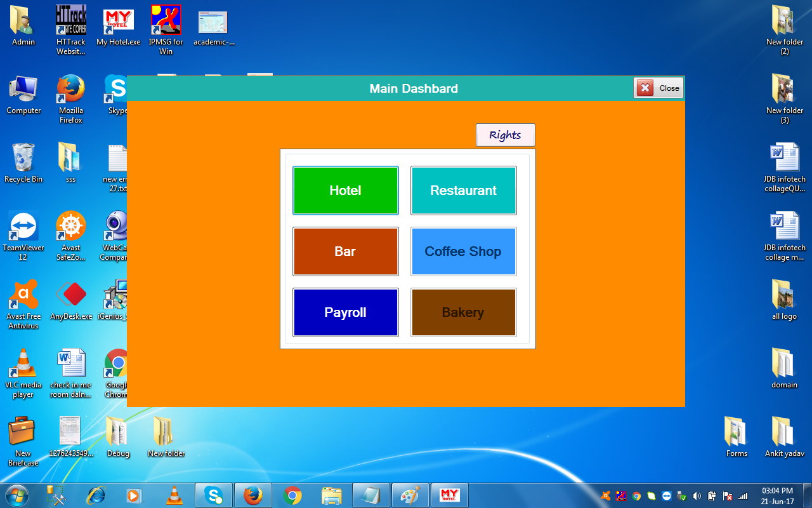Open the Coffee Shop module

(464, 251)
